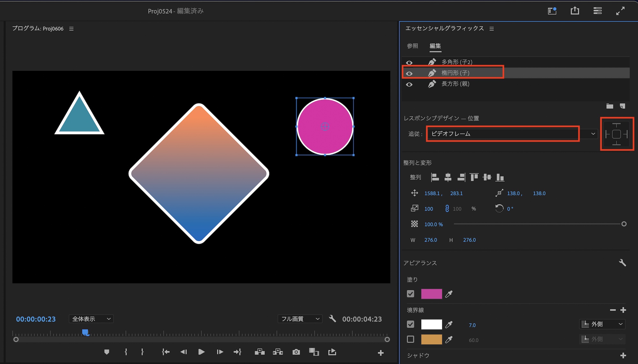Click the Add Marker icon
The width and height of the screenshot is (638, 364).
(107, 352)
